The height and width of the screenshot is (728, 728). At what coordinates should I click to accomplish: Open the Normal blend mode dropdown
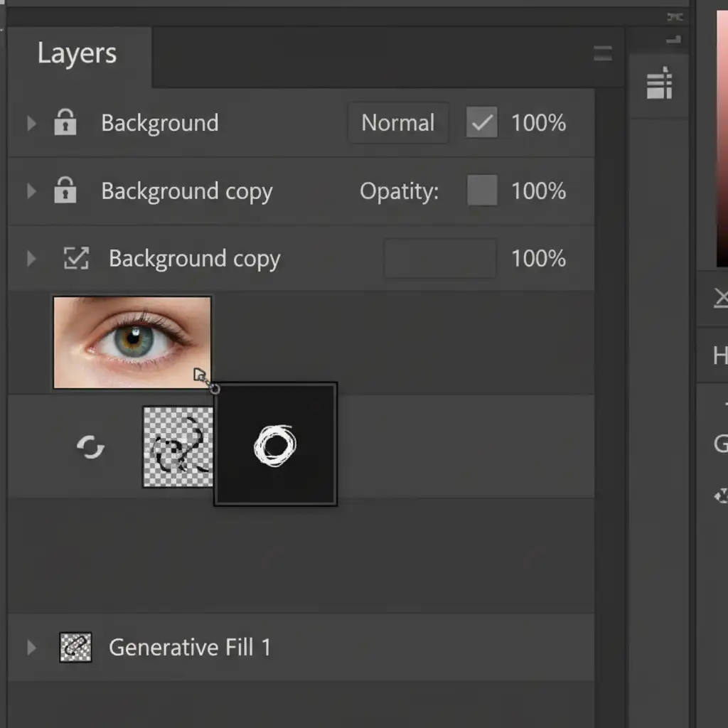(x=398, y=123)
